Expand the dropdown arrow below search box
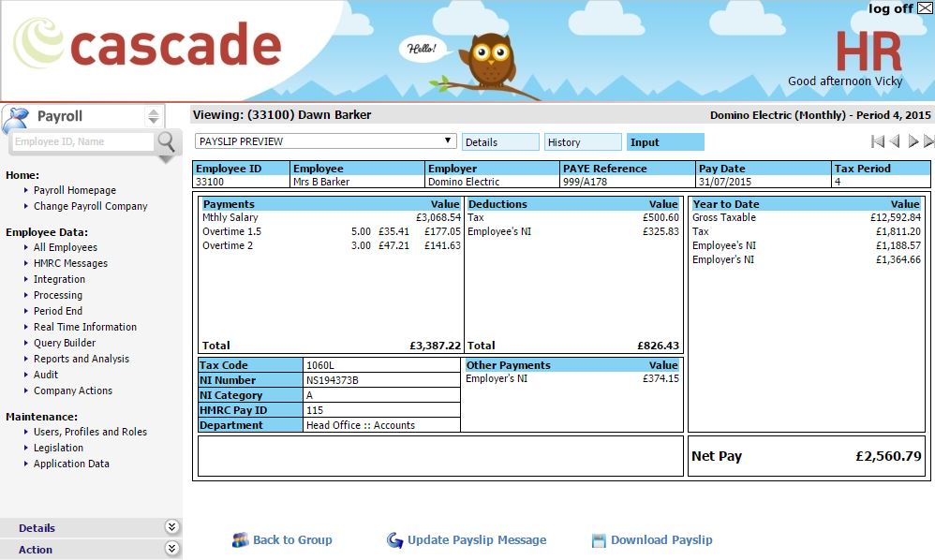This screenshot has width=935, height=560. (166, 159)
